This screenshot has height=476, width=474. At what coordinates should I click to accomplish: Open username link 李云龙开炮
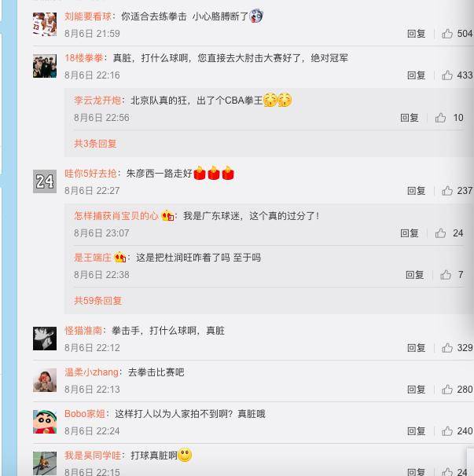(x=97, y=101)
